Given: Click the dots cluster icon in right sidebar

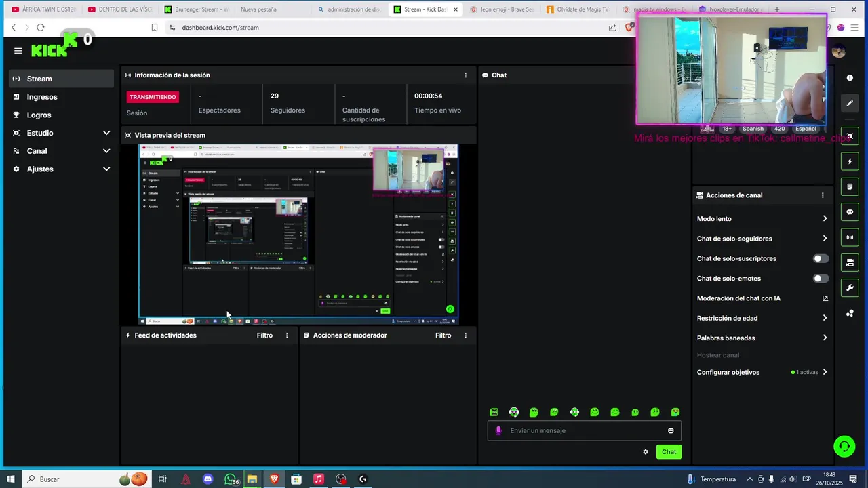Looking at the screenshot, I should pos(850,313).
